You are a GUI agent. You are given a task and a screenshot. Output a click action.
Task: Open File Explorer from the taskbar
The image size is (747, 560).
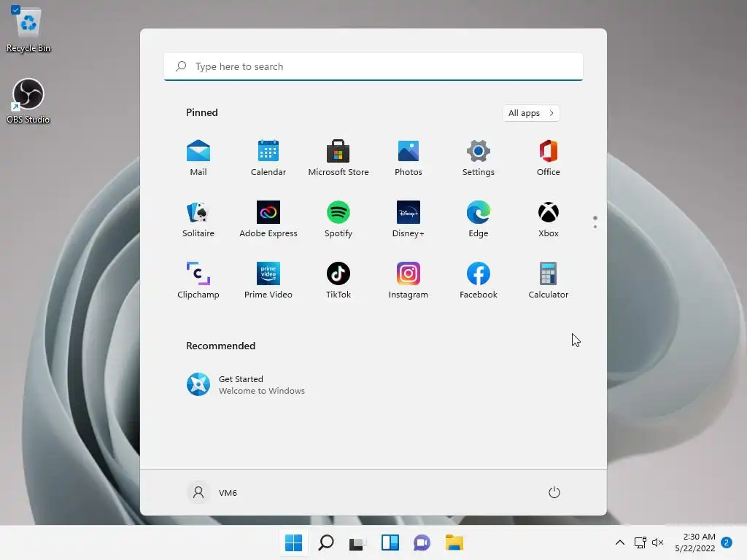[x=454, y=542]
